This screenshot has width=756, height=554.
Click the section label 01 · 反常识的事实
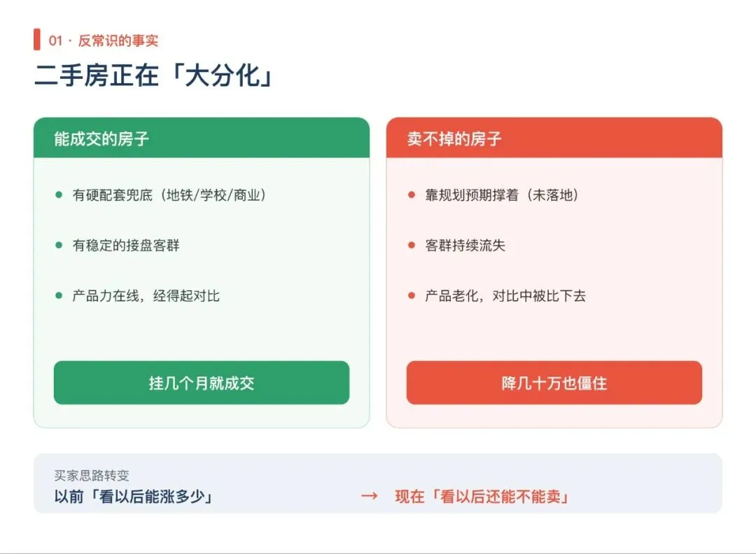(x=103, y=41)
